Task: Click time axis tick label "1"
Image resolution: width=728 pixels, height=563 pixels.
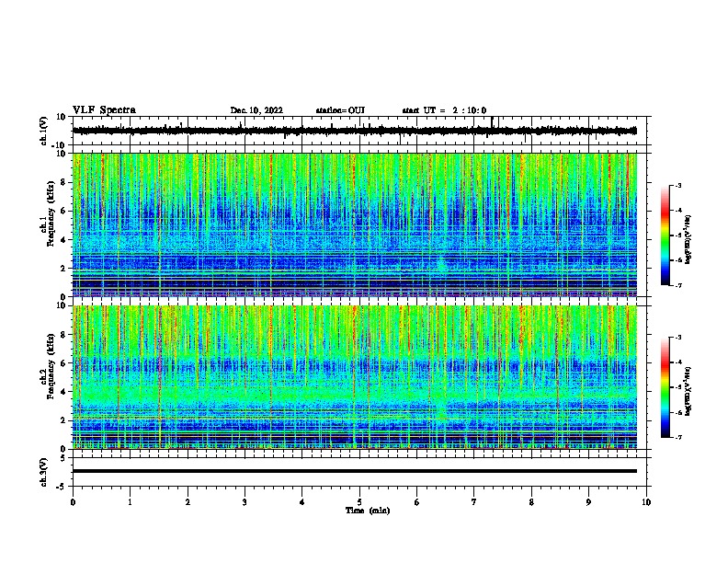Action: [x=131, y=502]
